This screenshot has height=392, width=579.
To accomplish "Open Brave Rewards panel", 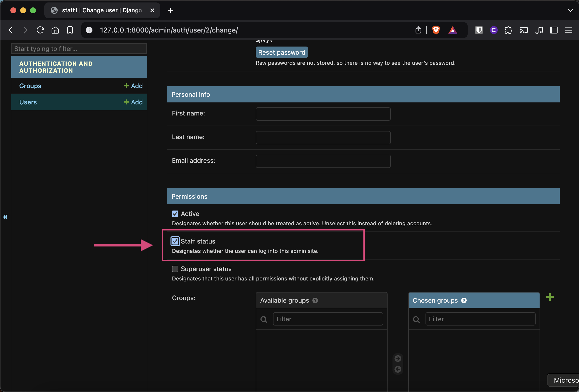I will (x=453, y=30).
